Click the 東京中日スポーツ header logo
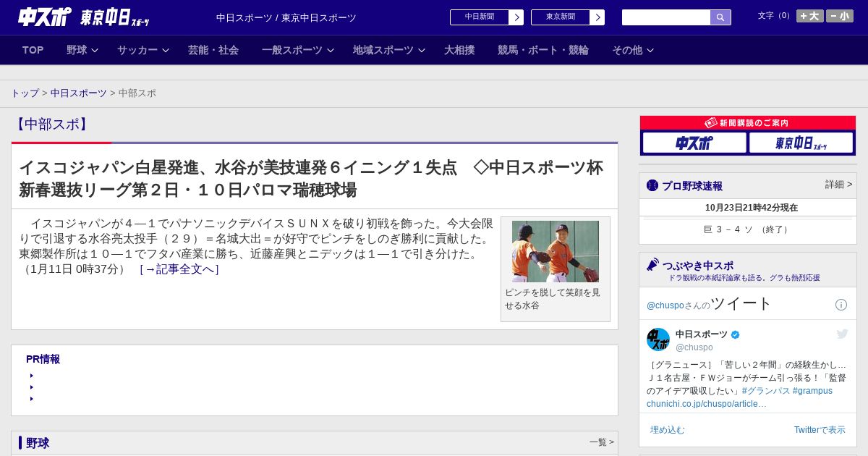This screenshot has width=868, height=456. coord(114,17)
